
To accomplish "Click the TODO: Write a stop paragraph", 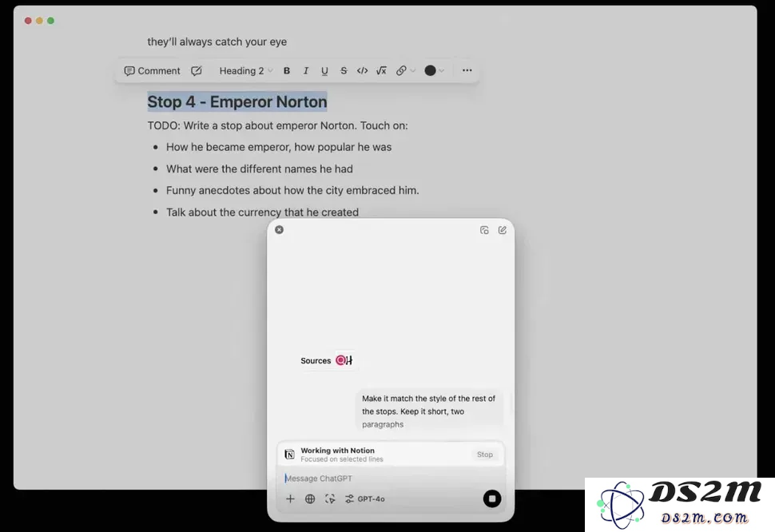I will pos(278,125).
